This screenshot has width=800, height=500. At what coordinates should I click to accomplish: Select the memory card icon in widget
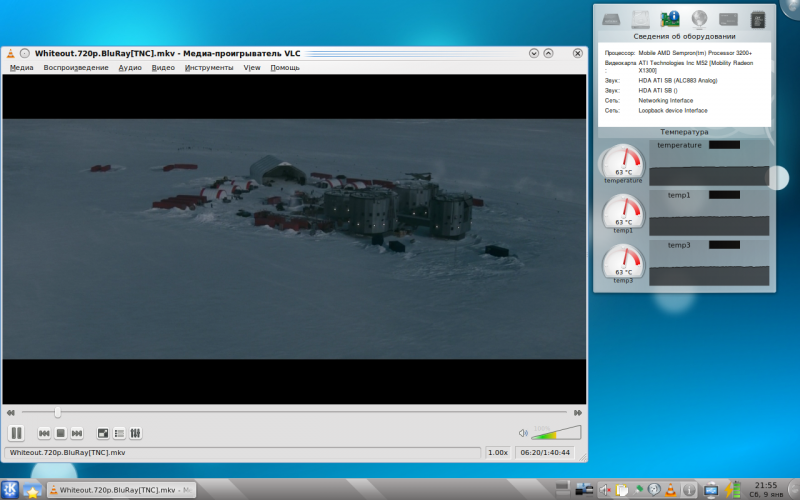coord(728,19)
